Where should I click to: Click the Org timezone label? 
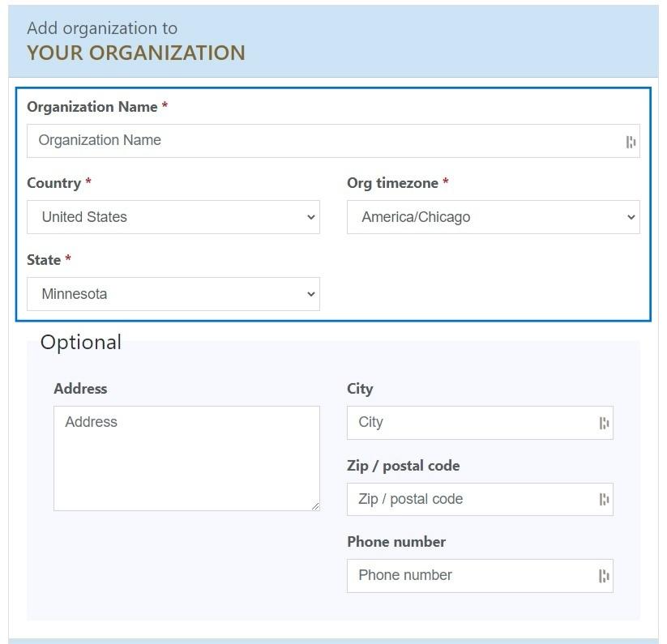(392, 183)
